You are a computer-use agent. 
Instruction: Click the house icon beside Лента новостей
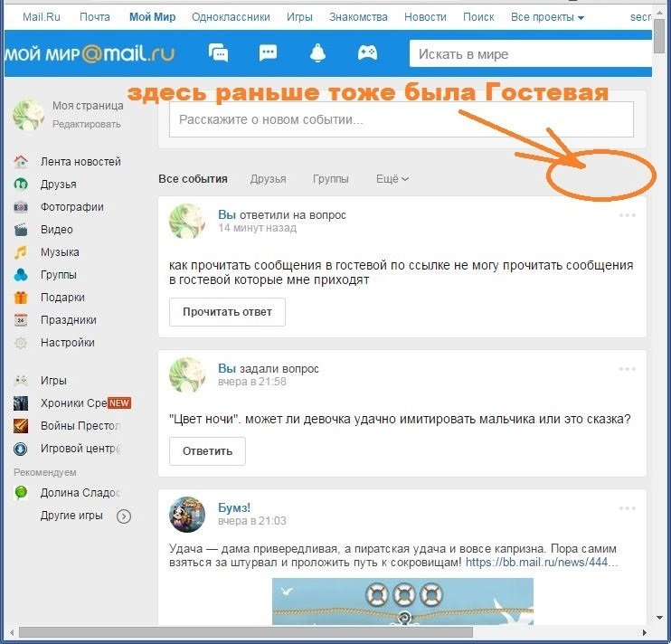(x=21, y=162)
